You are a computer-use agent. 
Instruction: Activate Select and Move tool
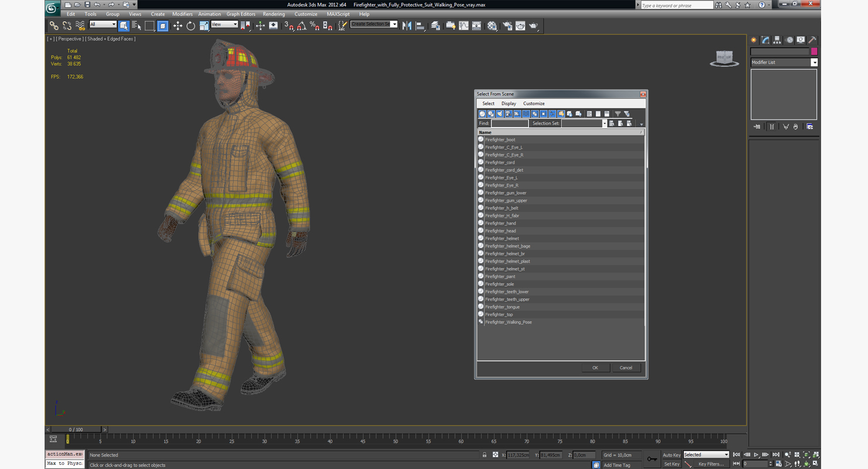tap(177, 26)
